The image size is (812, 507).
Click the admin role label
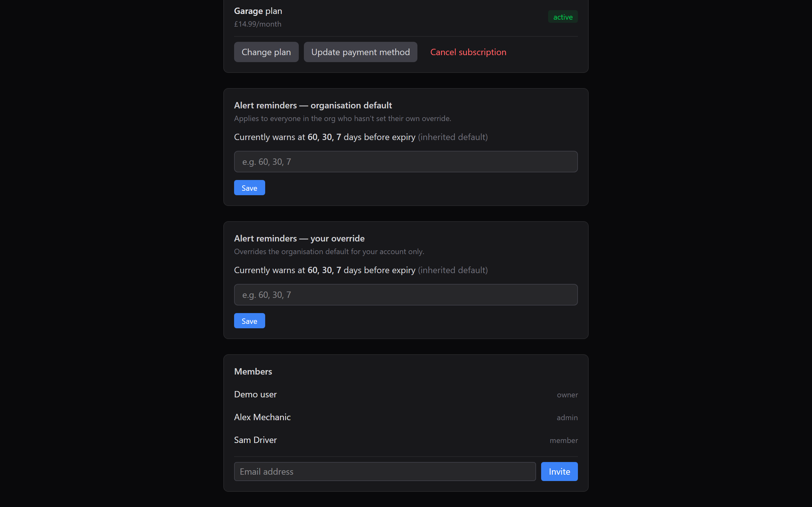pyautogui.click(x=567, y=417)
